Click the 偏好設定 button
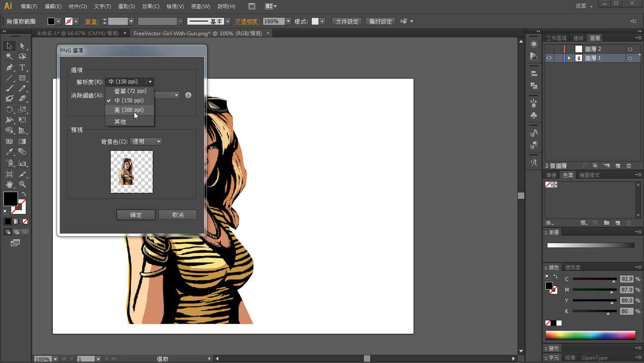This screenshot has width=644, height=363. coord(381,21)
